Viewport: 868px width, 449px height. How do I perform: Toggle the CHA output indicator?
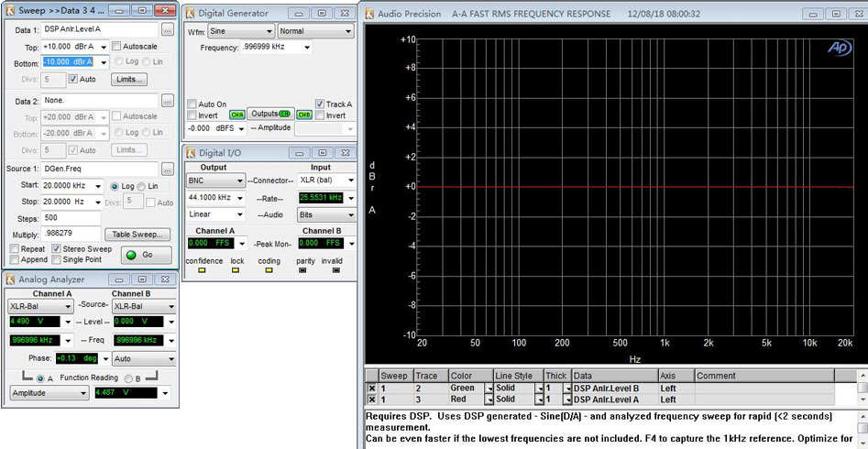click(x=236, y=115)
